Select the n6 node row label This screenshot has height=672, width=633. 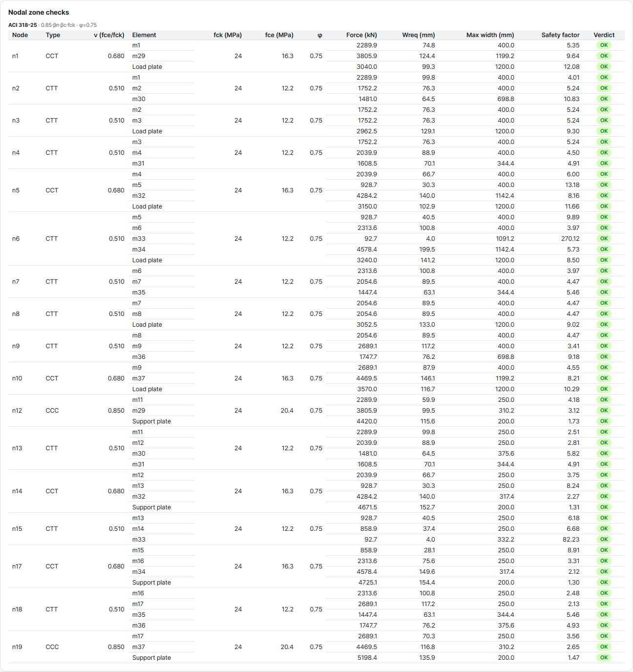point(16,239)
